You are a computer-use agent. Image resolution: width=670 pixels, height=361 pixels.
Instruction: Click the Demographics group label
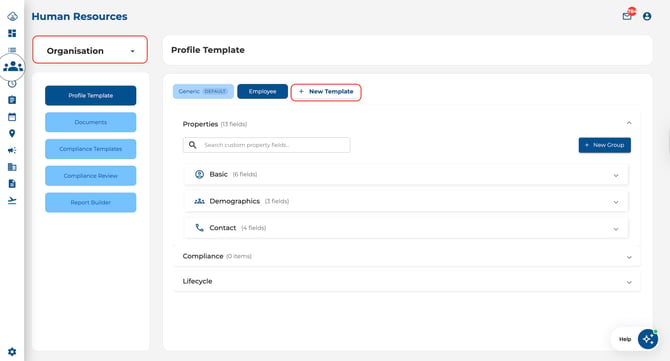pyautogui.click(x=235, y=201)
